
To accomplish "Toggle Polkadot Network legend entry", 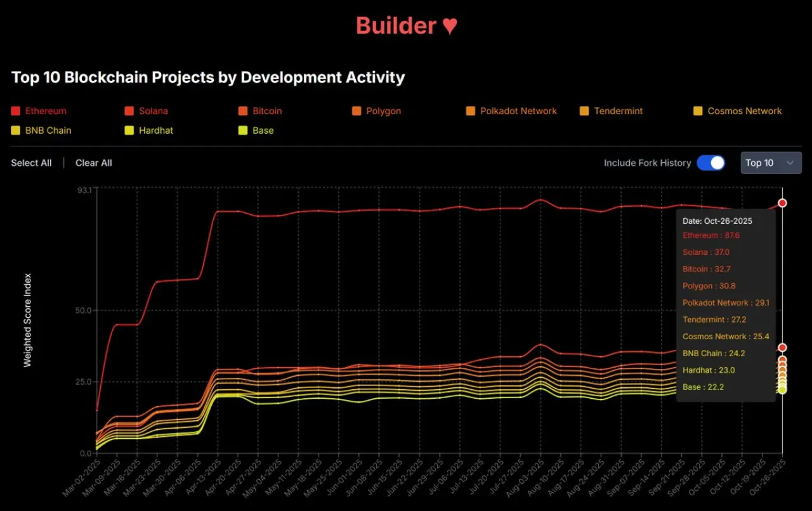I will [511, 111].
